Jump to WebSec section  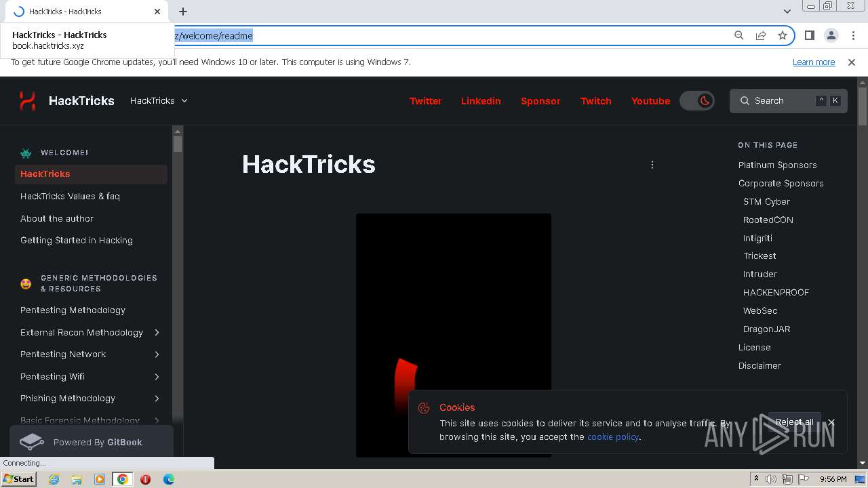tap(760, 311)
